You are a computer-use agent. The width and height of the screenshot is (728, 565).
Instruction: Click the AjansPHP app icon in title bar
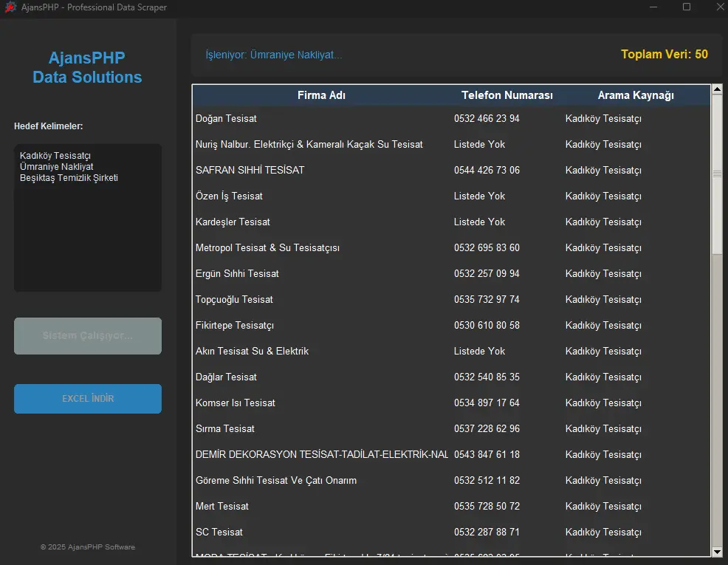click(x=10, y=7)
